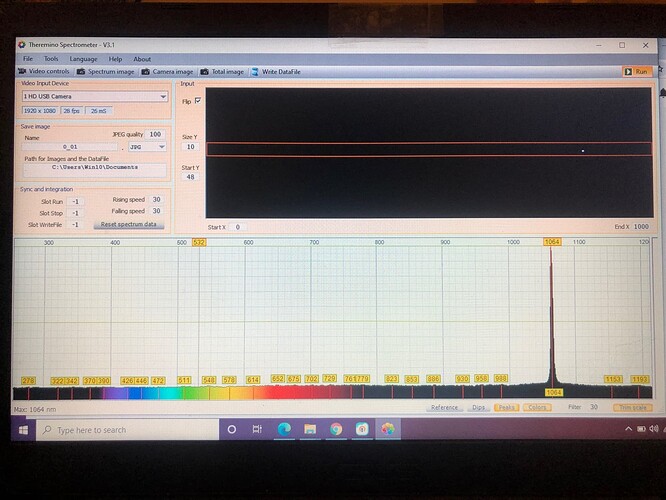The width and height of the screenshot is (666, 500).
Task: Toggle the Trim scale button
Action: point(632,407)
